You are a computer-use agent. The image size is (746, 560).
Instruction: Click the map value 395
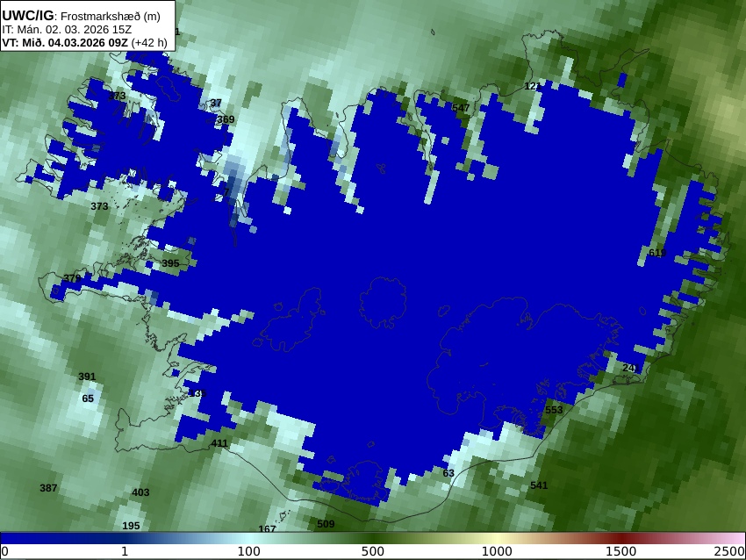[x=170, y=263]
